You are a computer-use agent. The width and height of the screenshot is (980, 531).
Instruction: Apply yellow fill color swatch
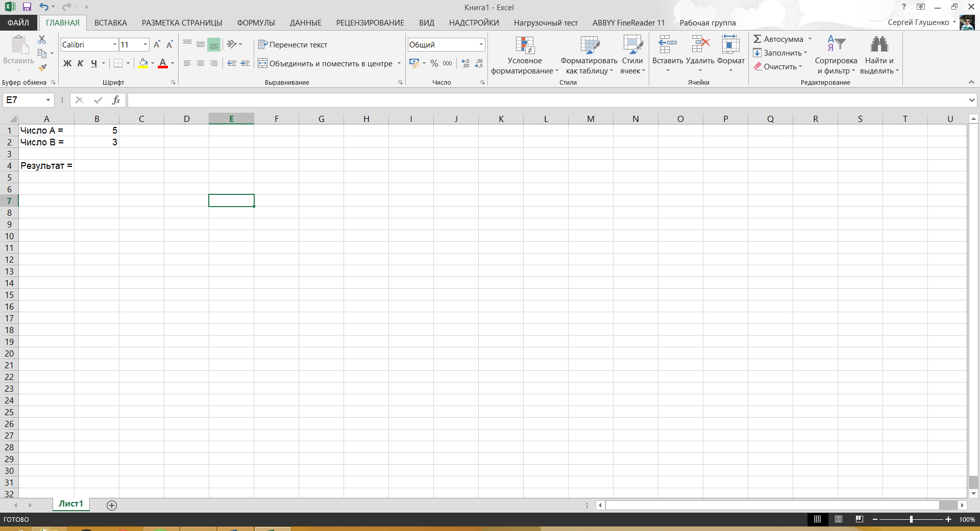click(143, 63)
